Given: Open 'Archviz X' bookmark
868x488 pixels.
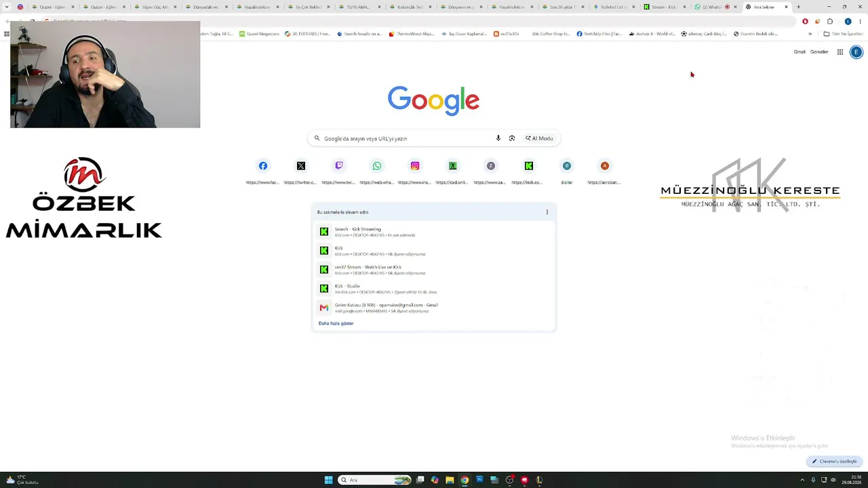Looking at the screenshot, I should tap(652, 34).
